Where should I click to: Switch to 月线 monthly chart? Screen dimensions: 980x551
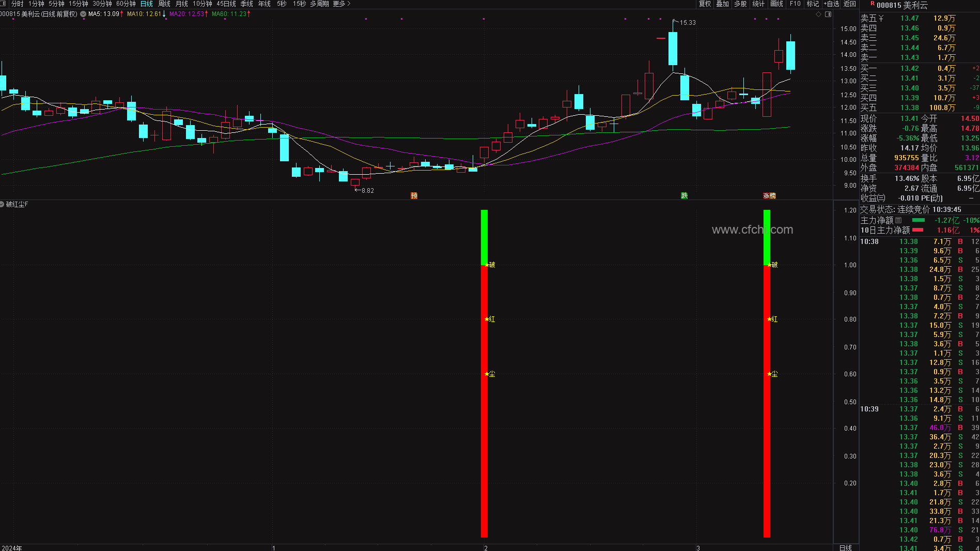point(182,4)
